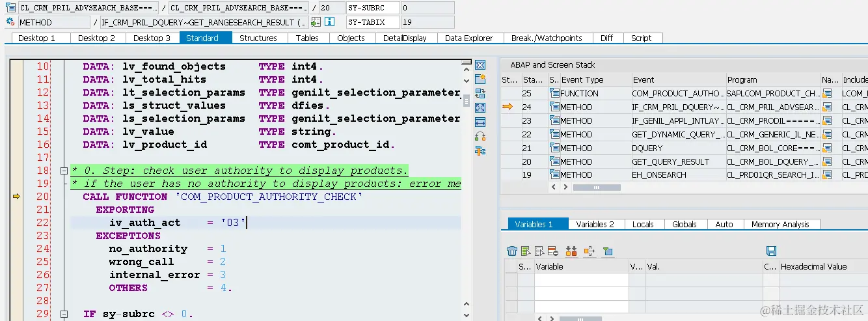Click the SY-SUBRC value field
The height and width of the screenshot is (321, 868).
426,8
